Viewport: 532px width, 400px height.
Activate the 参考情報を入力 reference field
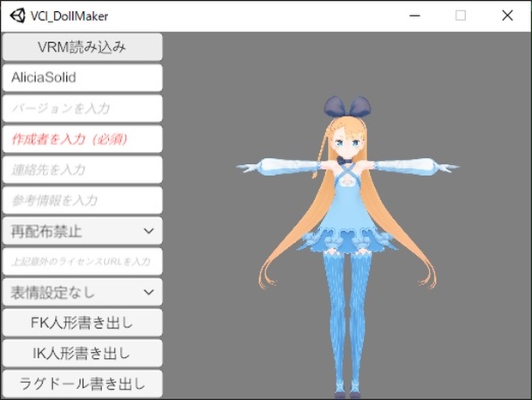82,200
